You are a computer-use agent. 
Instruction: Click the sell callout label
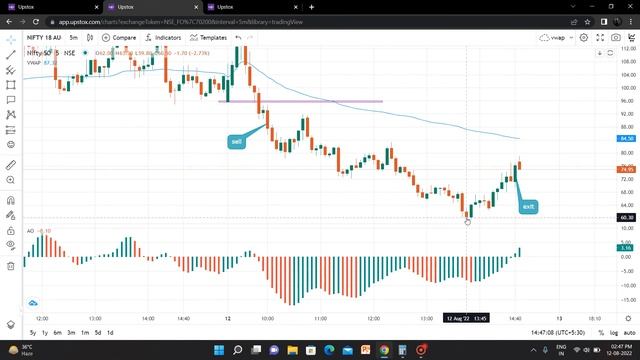coord(236,142)
